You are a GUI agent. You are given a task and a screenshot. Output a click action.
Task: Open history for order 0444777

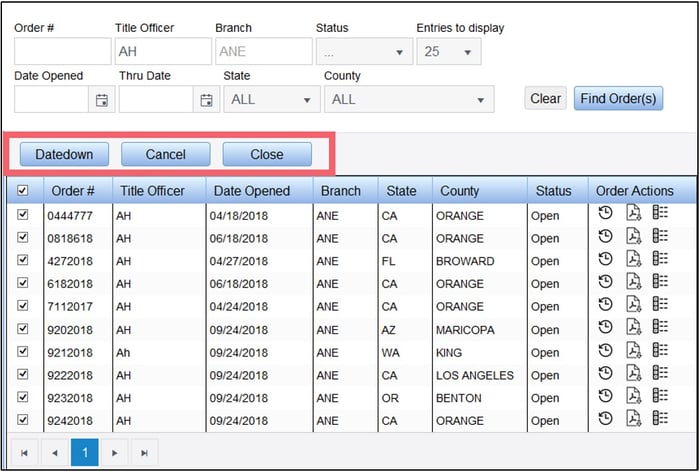(605, 213)
